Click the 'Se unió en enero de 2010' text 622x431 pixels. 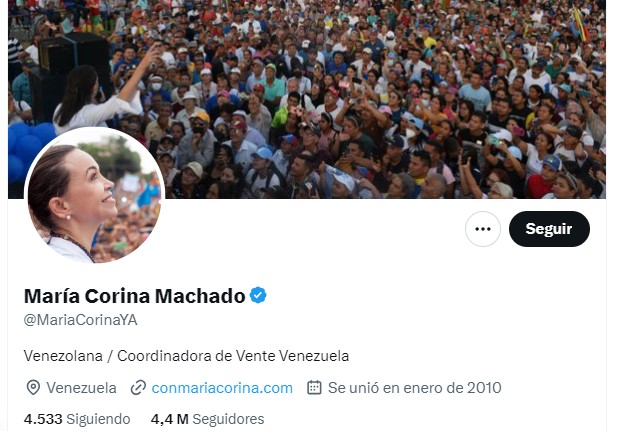coord(415,387)
